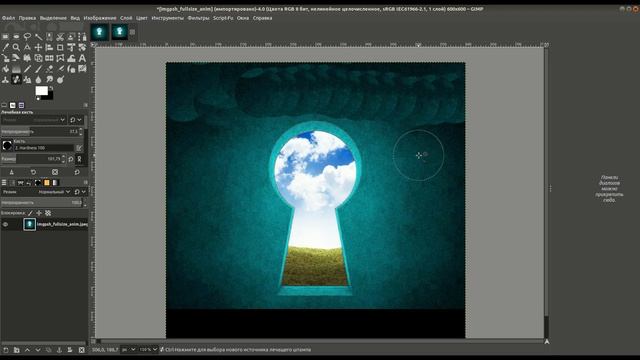Image resolution: width=640 pixels, height=360 pixels.
Task: Expand the layer mode-group arrow
Action: [84, 192]
